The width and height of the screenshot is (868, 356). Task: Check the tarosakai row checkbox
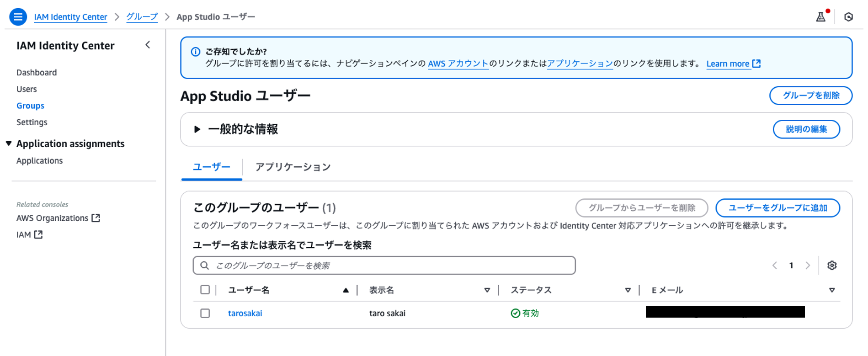[x=205, y=313]
